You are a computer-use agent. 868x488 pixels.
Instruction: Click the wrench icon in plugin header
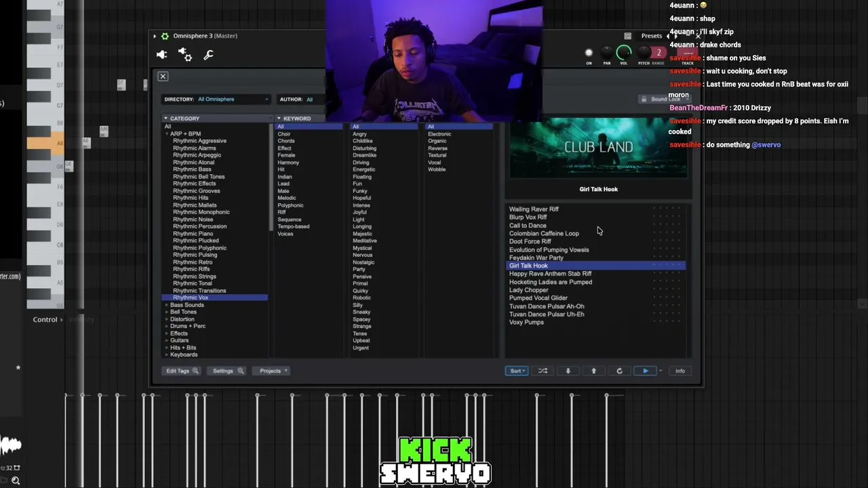[x=208, y=55]
